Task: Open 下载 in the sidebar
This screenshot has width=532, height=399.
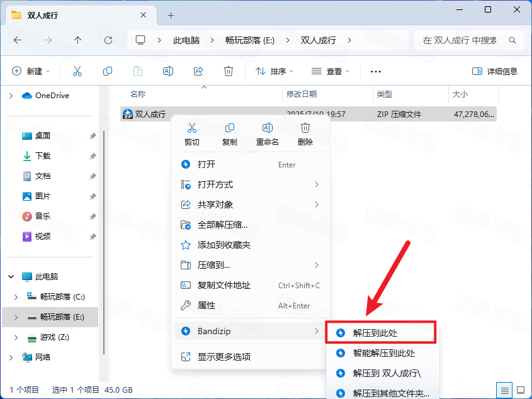Action: click(42, 155)
